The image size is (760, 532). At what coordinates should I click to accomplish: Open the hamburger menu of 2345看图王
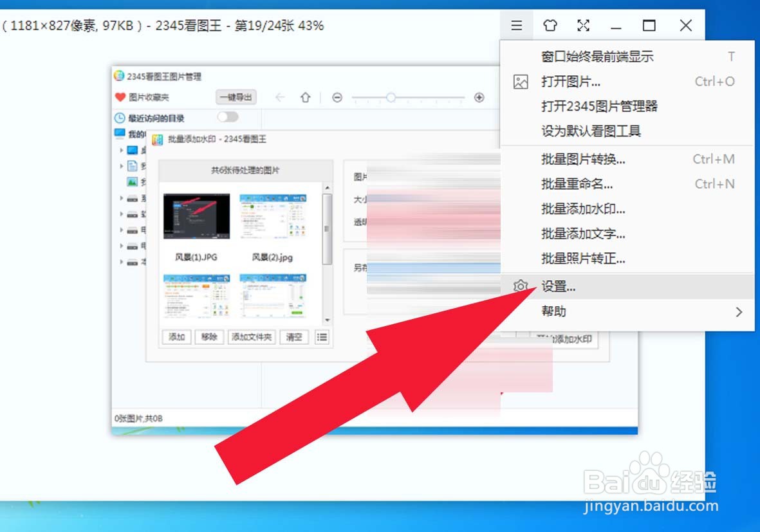tap(517, 26)
